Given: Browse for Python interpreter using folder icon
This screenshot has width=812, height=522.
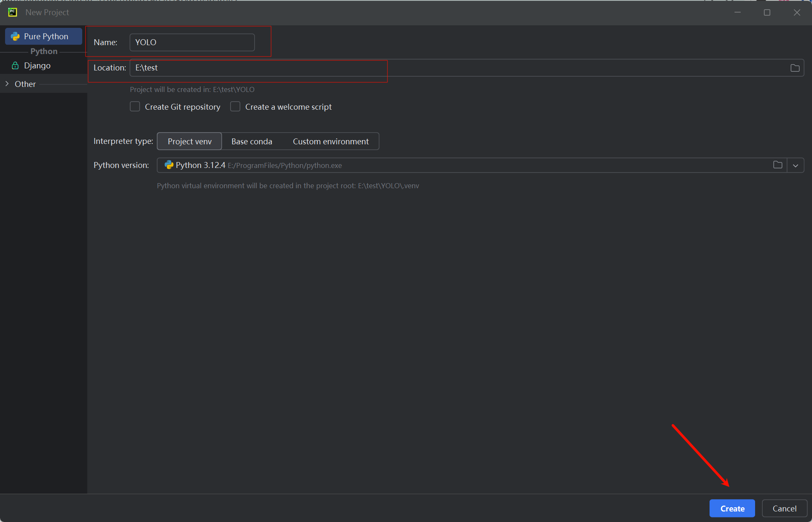Looking at the screenshot, I should [777, 165].
